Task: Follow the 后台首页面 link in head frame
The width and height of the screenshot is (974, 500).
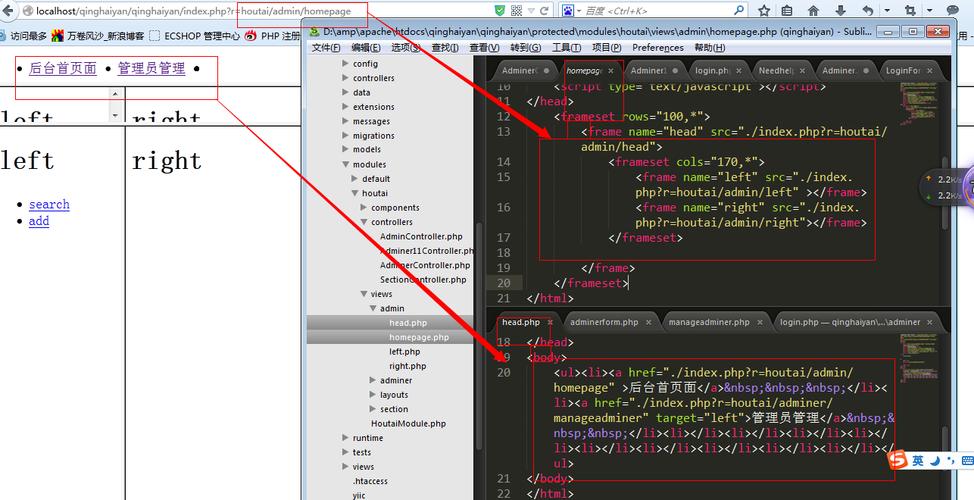Action: [63, 68]
